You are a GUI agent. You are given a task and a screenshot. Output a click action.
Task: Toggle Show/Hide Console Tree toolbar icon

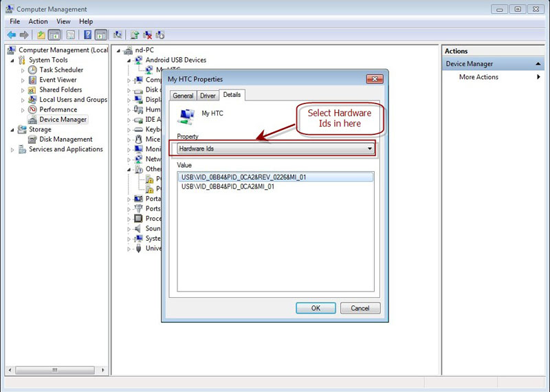[54, 35]
